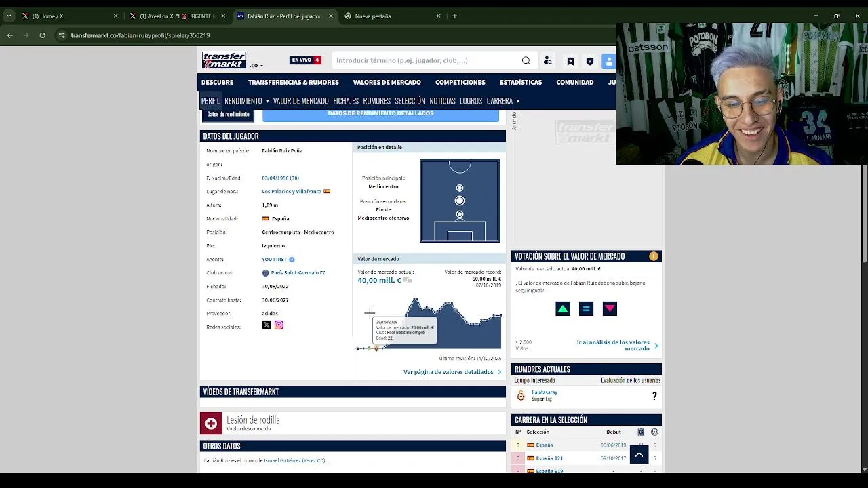Image resolution: width=868 pixels, height=488 pixels.
Task: Click the question mark rumour evaluation
Action: point(654,396)
